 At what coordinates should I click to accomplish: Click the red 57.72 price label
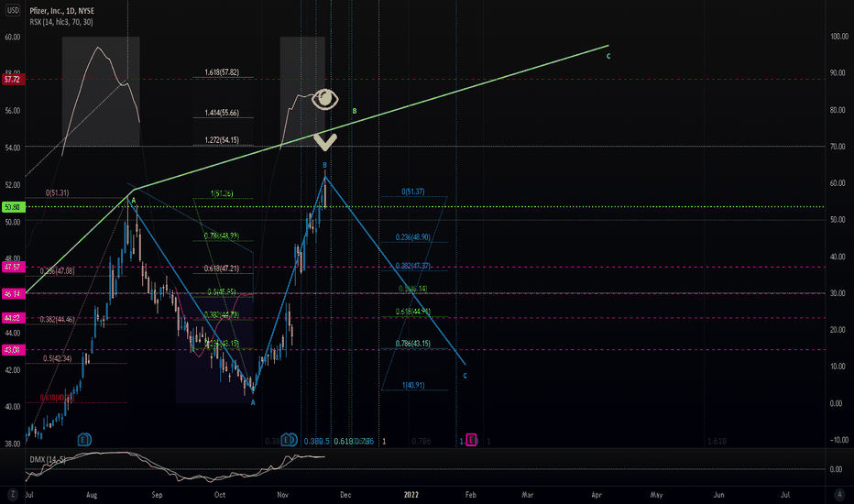12,80
